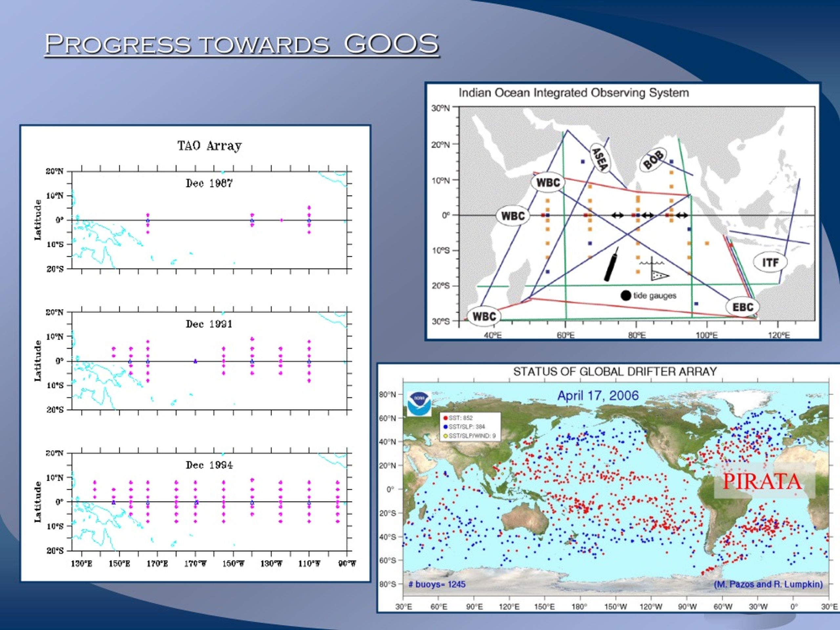The image size is (840, 630).
Task: Click the TAO Array chart title
Action: coord(210,146)
